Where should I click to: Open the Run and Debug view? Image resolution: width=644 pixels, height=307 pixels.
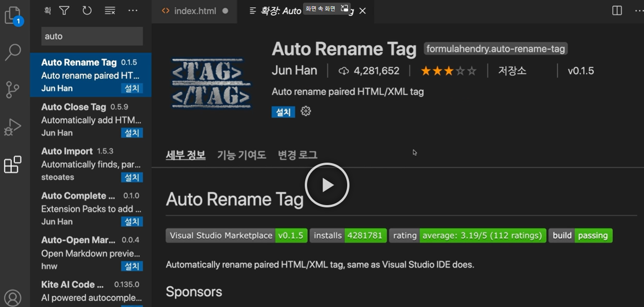pyautogui.click(x=13, y=127)
